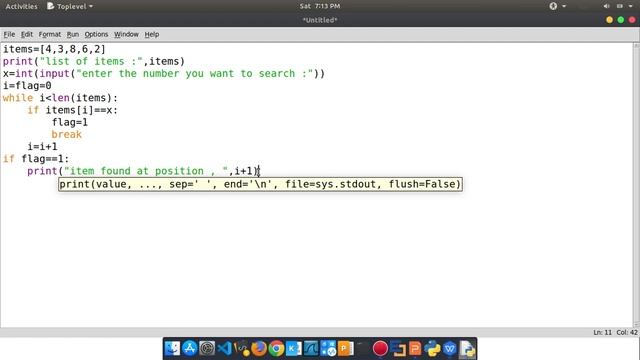Click the 'Col: 42' status bar indicator

tap(627, 332)
